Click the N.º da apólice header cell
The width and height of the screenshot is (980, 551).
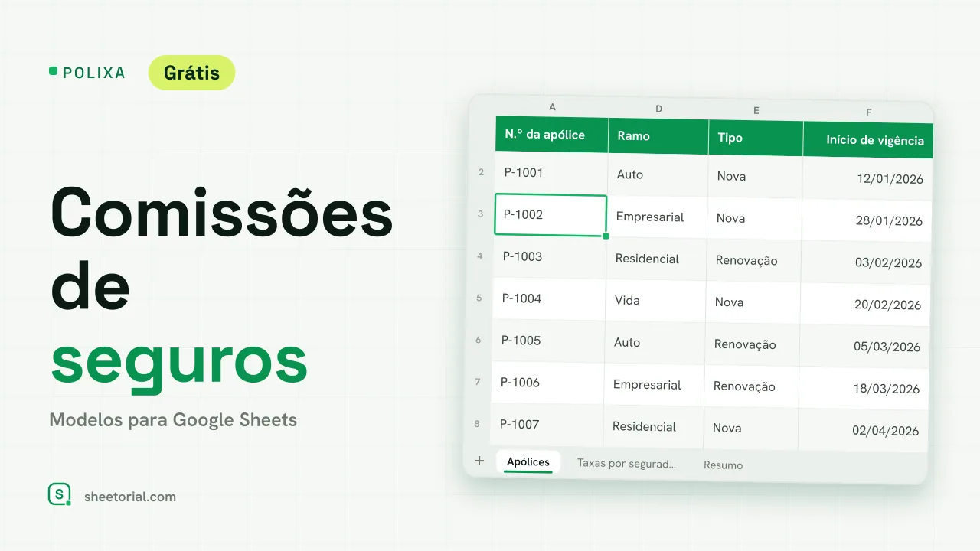552,135
